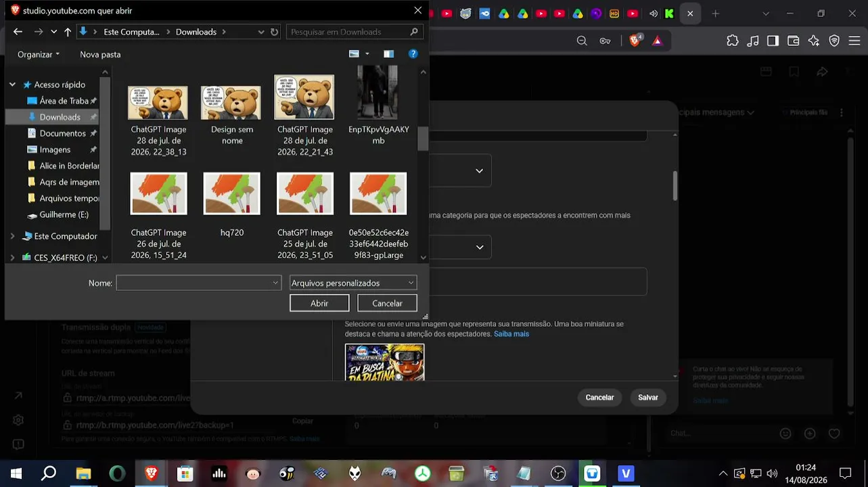Show hidden system tray icons
Viewport: 868px width, 487px height.
pyautogui.click(x=723, y=473)
